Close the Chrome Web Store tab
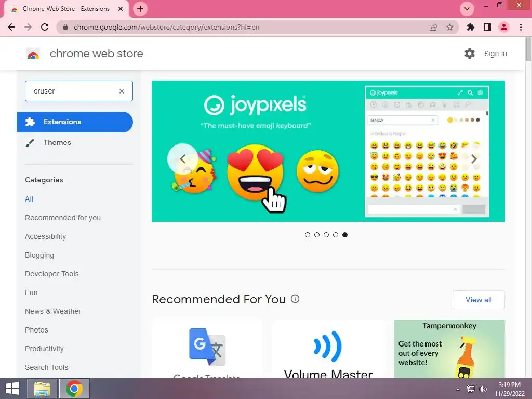Viewport: 532px width, 399px height. point(121,9)
